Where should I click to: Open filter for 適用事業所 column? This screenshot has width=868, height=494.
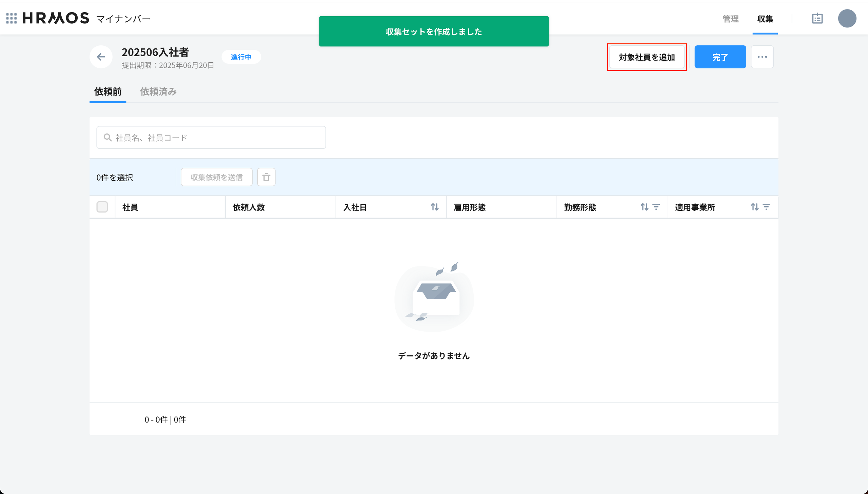click(x=766, y=207)
